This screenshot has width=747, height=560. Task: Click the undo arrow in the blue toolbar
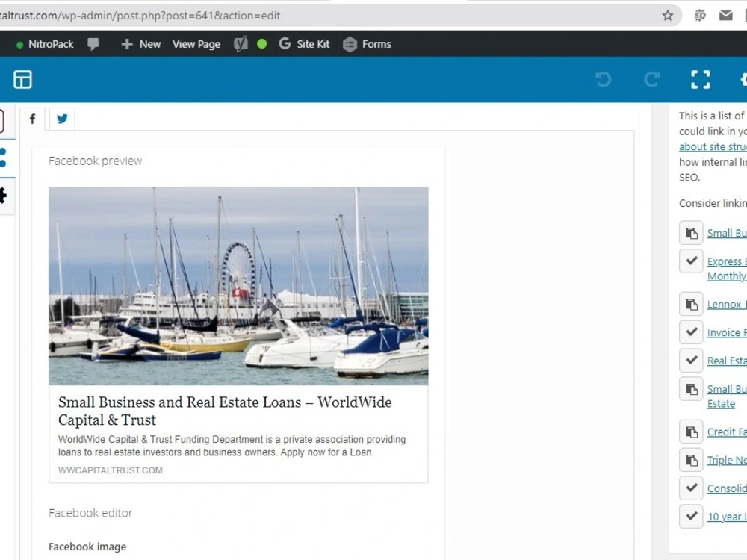click(603, 80)
